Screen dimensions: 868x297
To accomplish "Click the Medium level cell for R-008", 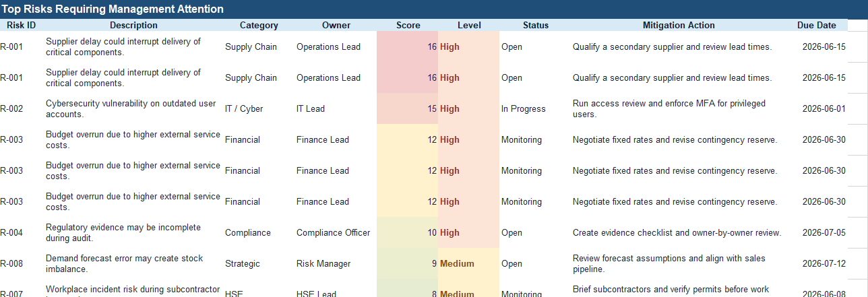I will pyautogui.click(x=469, y=263).
